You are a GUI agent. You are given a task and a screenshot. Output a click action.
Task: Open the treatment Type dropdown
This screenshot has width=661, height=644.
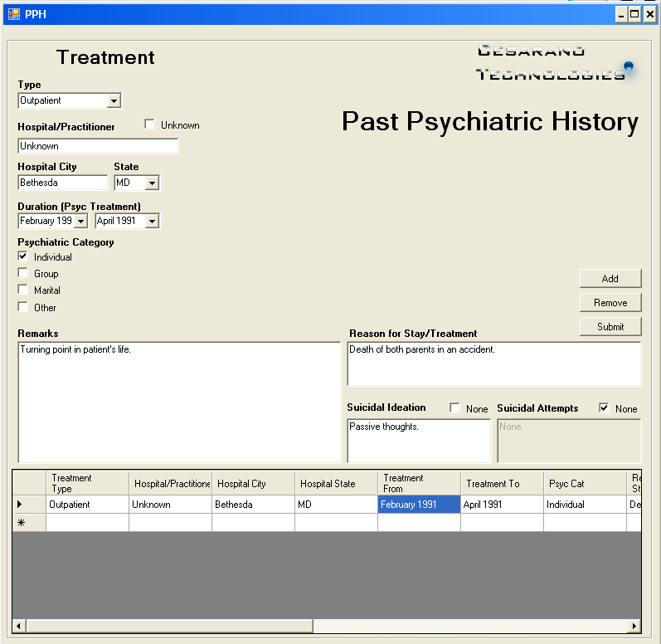114,101
